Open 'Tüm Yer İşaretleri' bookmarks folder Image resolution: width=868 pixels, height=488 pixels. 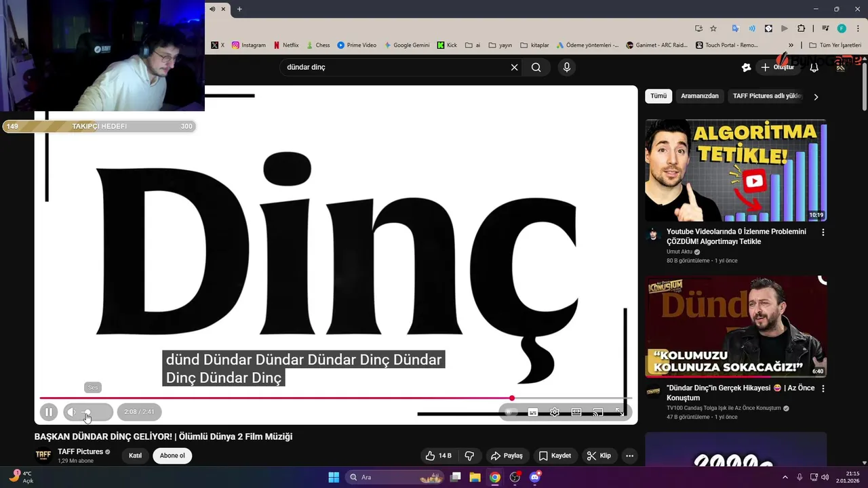click(x=835, y=45)
